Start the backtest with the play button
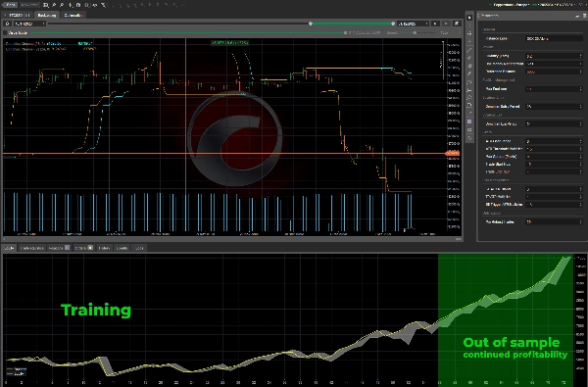Image resolution: width=588 pixels, height=387 pixels. pyautogui.click(x=435, y=24)
